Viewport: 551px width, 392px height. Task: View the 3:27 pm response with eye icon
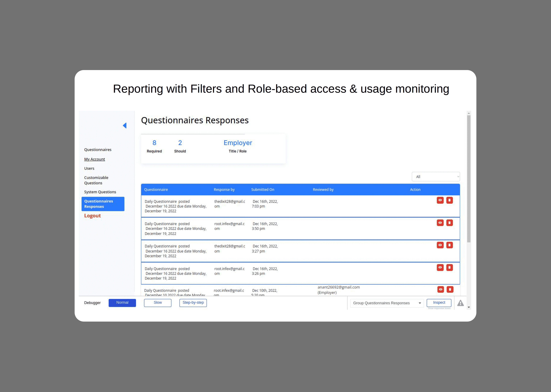[x=440, y=245]
